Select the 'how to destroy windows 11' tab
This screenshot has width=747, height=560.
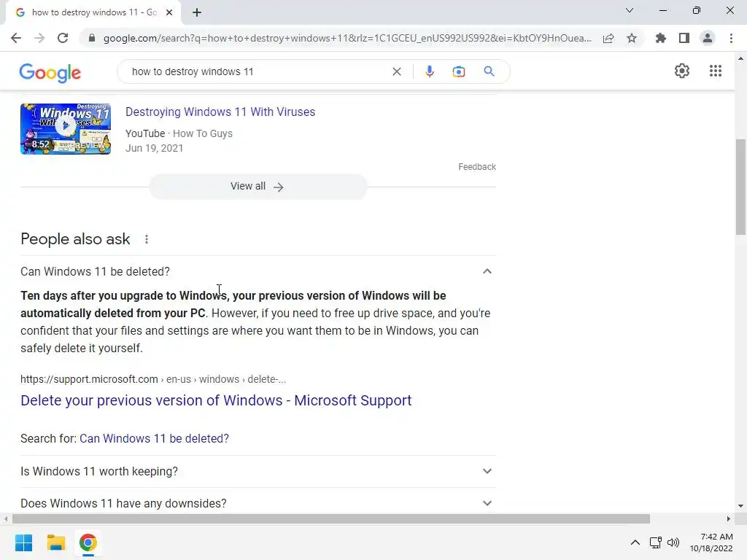[x=93, y=13]
